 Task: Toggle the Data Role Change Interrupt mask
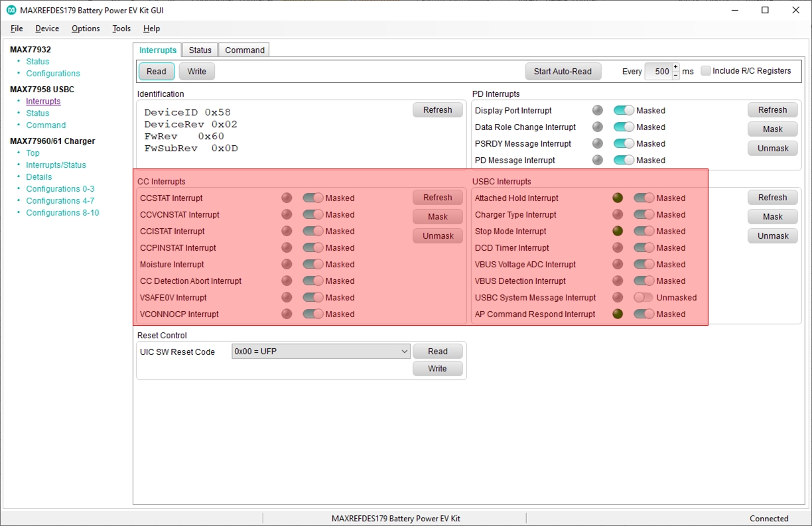[x=624, y=127]
